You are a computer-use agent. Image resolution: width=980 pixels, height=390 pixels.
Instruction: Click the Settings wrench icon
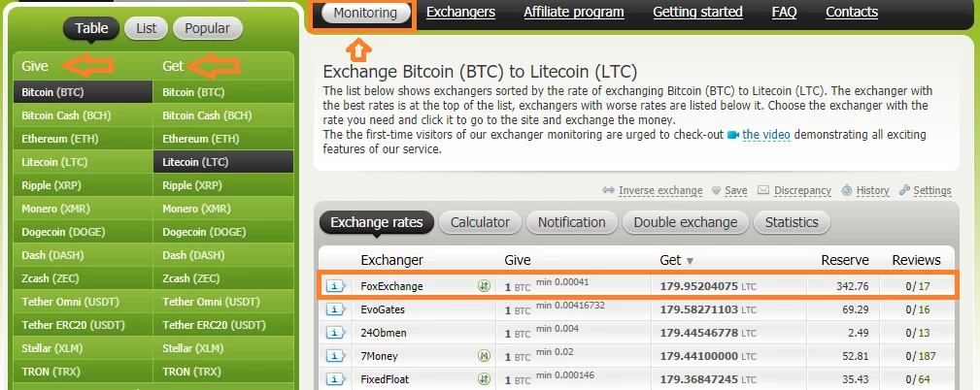904,190
